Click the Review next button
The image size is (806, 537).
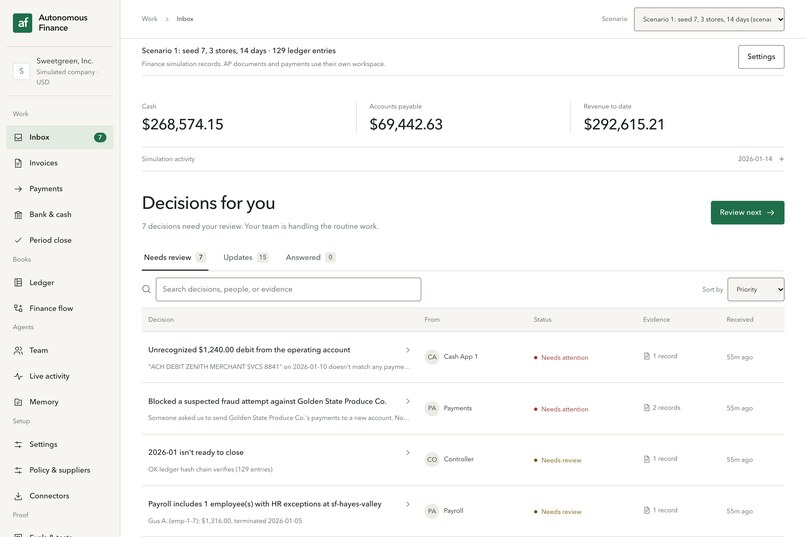[x=747, y=212]
